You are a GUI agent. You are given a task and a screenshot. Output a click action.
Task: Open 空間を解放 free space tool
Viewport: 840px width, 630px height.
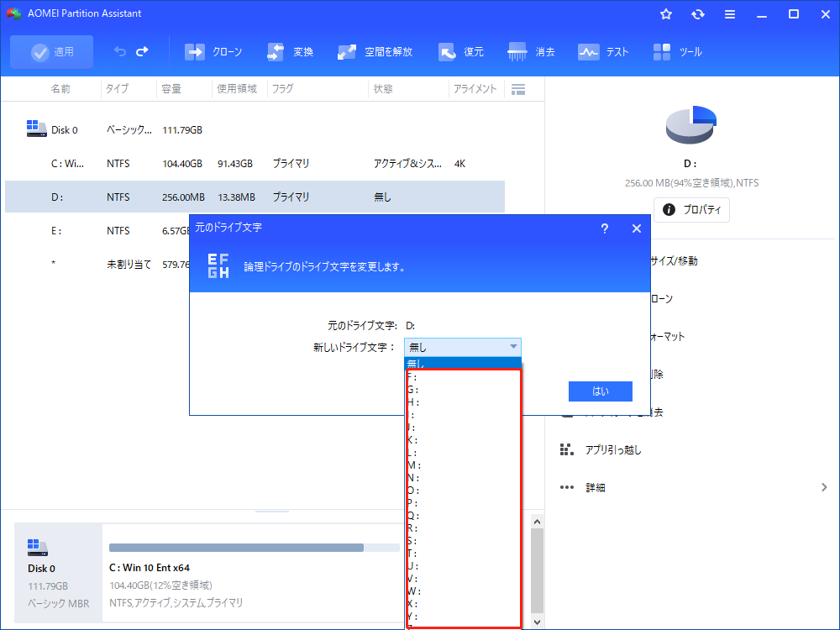click(x=375, y=52)
